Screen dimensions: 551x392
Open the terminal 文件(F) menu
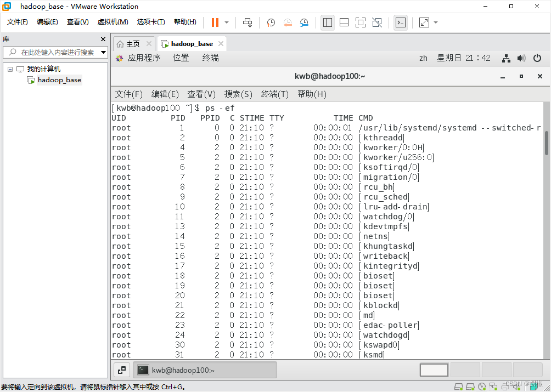[128, 94]
